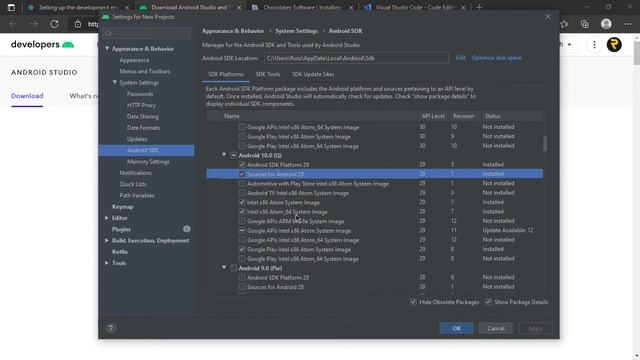Open browser settings ellipsis menu
This screenshot has width=640, height=360.
tap(628, 24)
